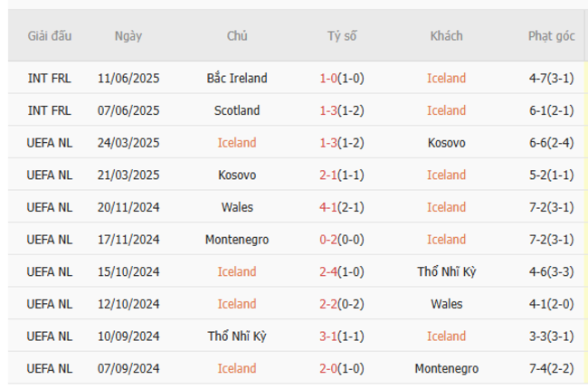The width and height of the screenshot is (588, 389).
Task: Open the 0-2(0-0) match score
Action: click(342, 240)
